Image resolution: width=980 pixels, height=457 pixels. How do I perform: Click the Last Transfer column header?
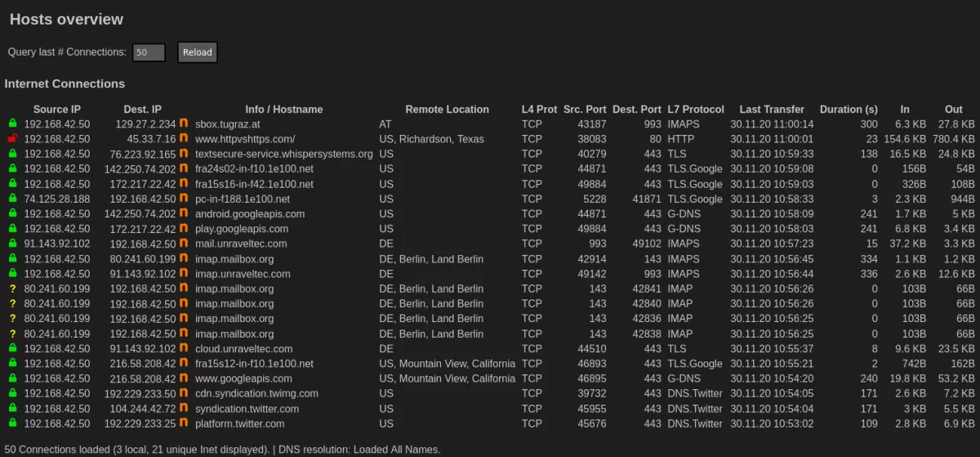click(x=772, y=110)
